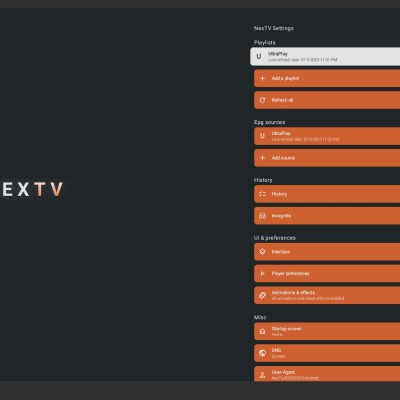
Task: Click the all animations enabled status text
Action: [x=308, y=298]
